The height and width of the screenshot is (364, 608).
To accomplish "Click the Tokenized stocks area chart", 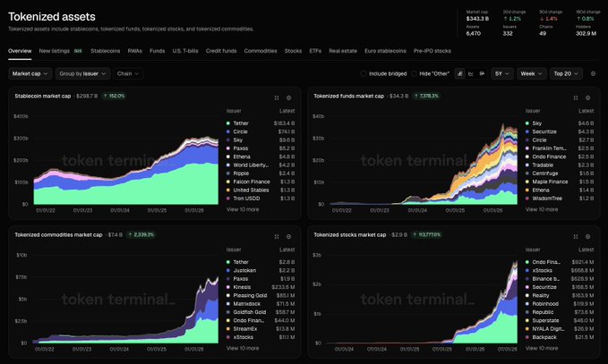I will click(423, 302).
